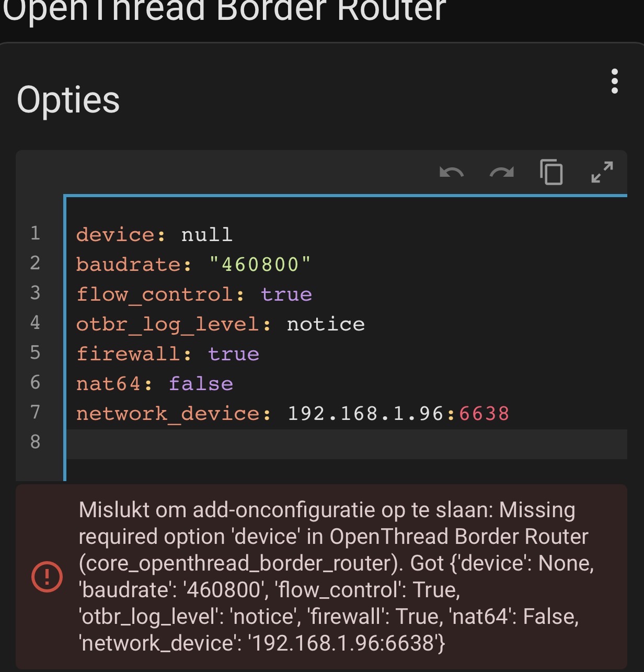
Task: Expand the YAML editor to fullscreen
Action: 602,172
